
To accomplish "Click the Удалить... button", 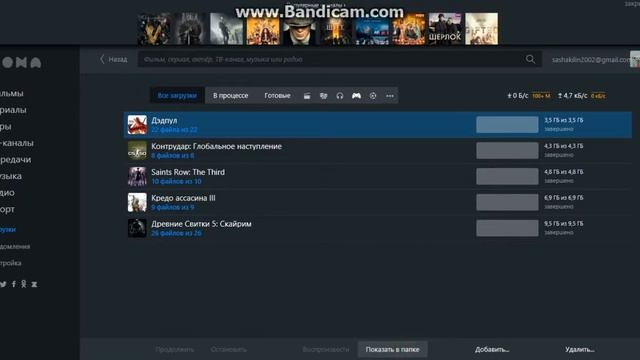I will (x=580, y=349).
